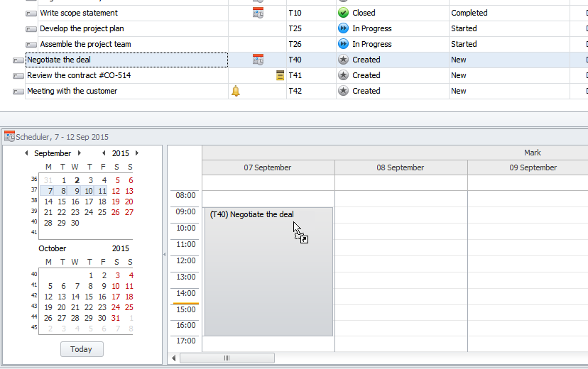588x369 pixels.
Task: Click In Progress status icon for task T25
Action: [x=344, y=28]
